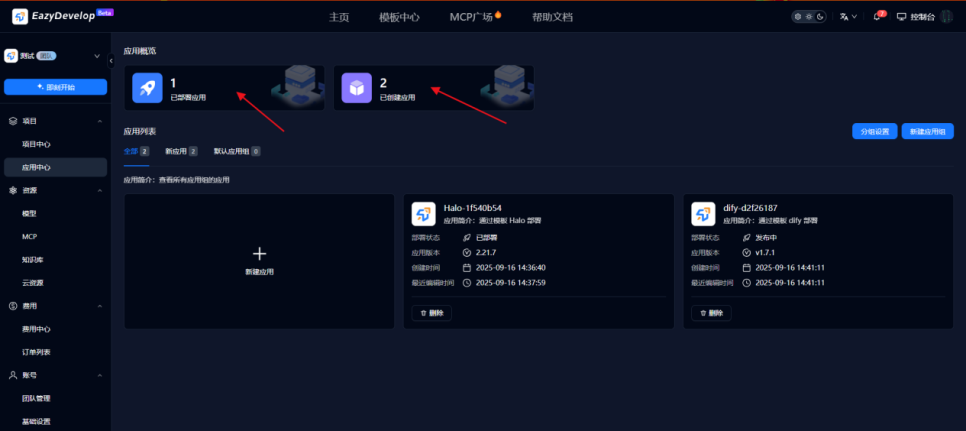966x431 pixels.
Task: Click the dify-d2f26187 app logo
Action: (703, 213)
